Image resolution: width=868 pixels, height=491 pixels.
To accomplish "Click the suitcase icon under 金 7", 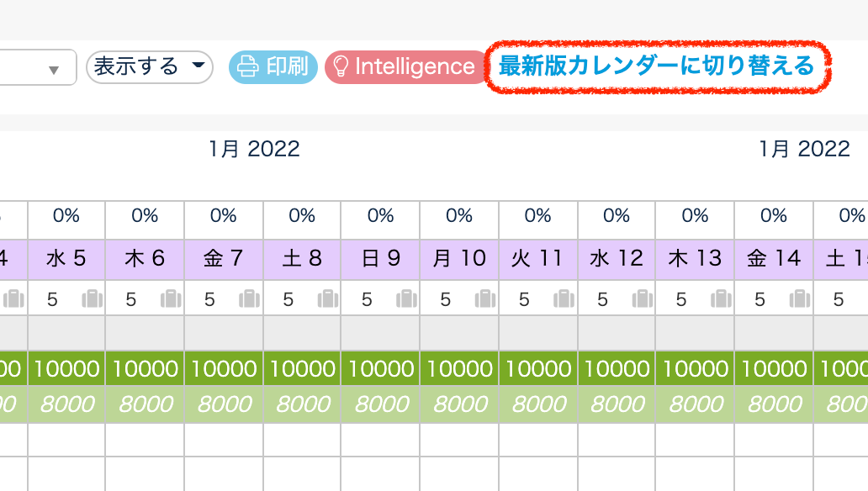I will tap(249, 299).
